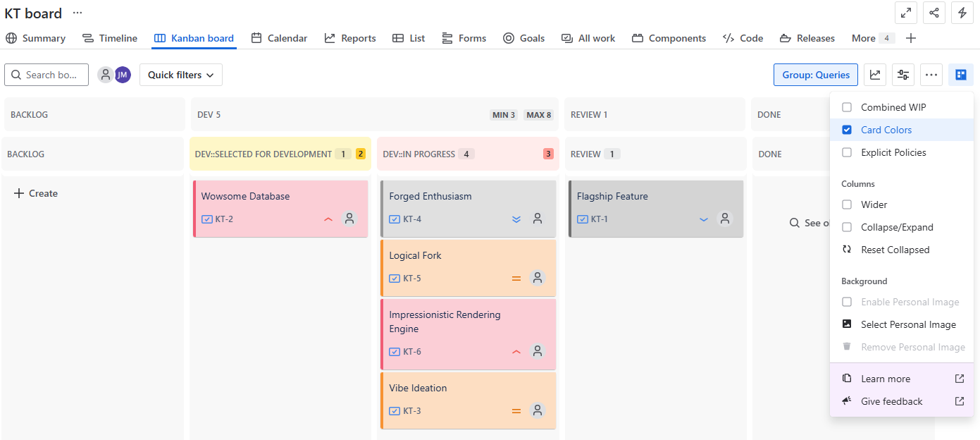Tick the Wider columns checkbox
980x440 pixels.
[x=847, y=204]
